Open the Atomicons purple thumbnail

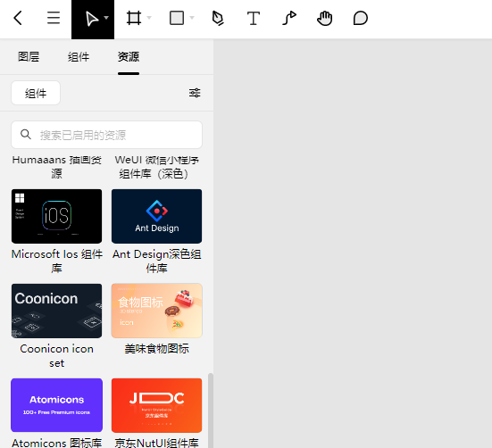(x=57, y=405)
